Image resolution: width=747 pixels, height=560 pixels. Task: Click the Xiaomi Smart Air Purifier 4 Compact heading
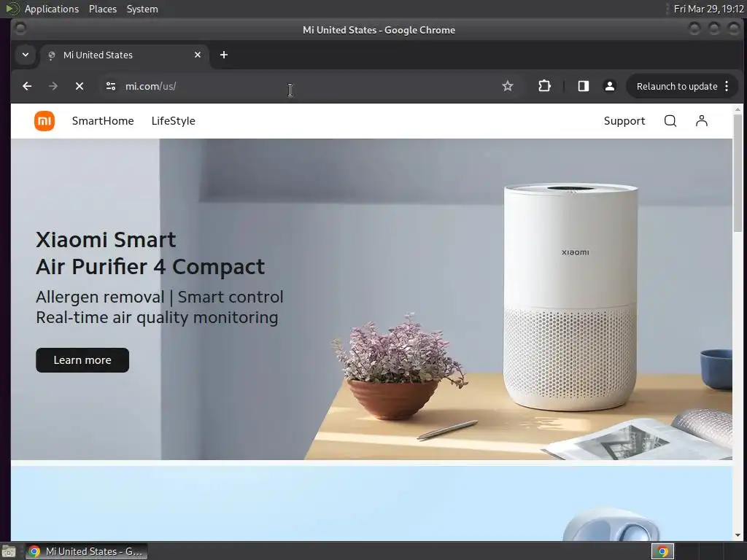click(150, 253)
